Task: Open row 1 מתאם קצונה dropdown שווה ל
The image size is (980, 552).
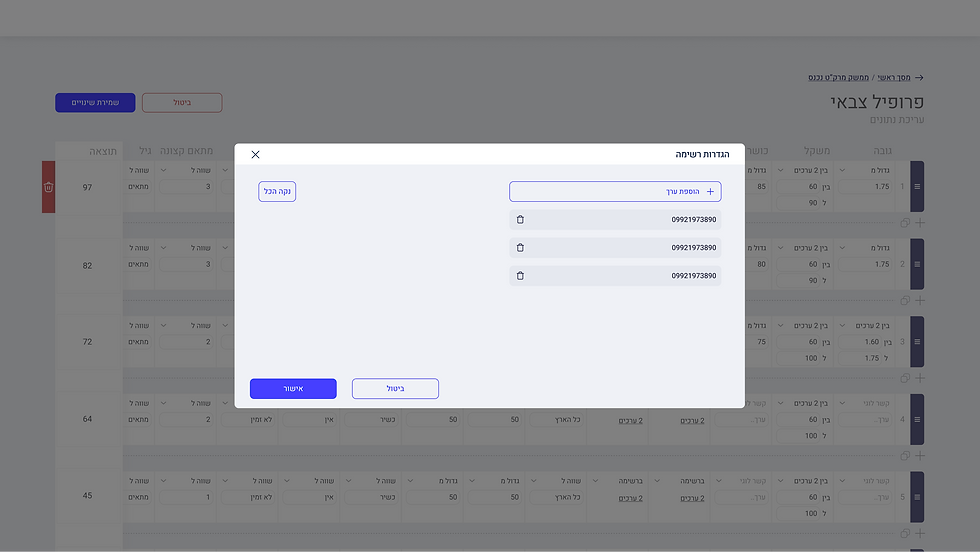Action: coord(186,170)
